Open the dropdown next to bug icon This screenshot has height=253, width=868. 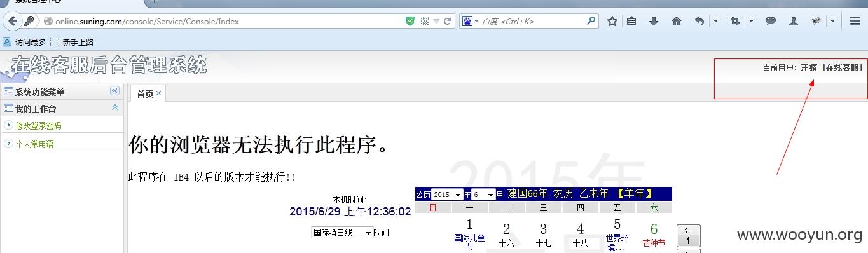pos(832,21)
